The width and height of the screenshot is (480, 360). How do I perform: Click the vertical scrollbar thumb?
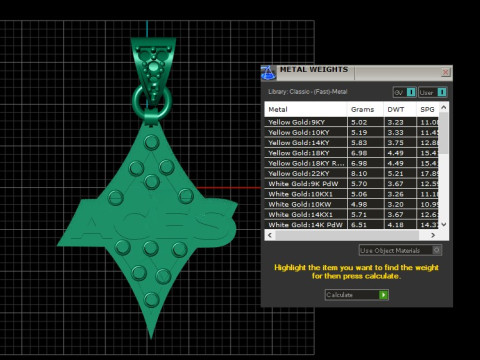tap(443, 133)
